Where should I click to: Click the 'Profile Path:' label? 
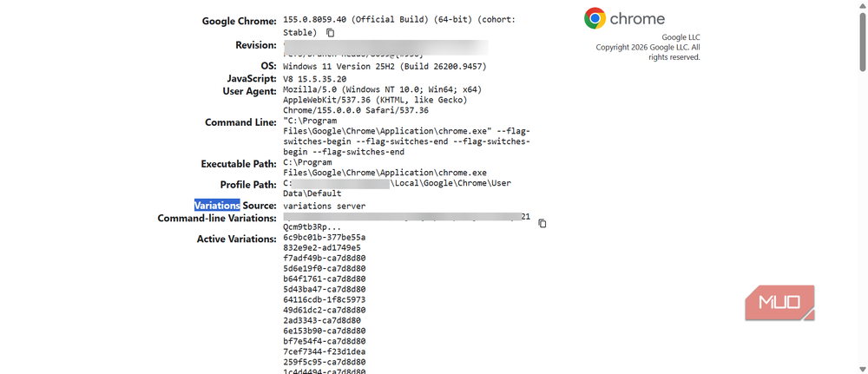[x=248, y=185]
